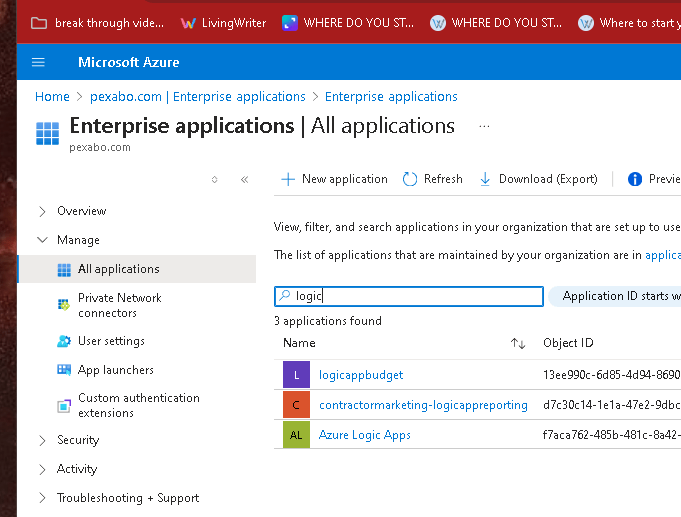Open first 'WHERE DO YOU ST...' bookmark
Viewport: 681px width, 517px height.
[348, 23]
